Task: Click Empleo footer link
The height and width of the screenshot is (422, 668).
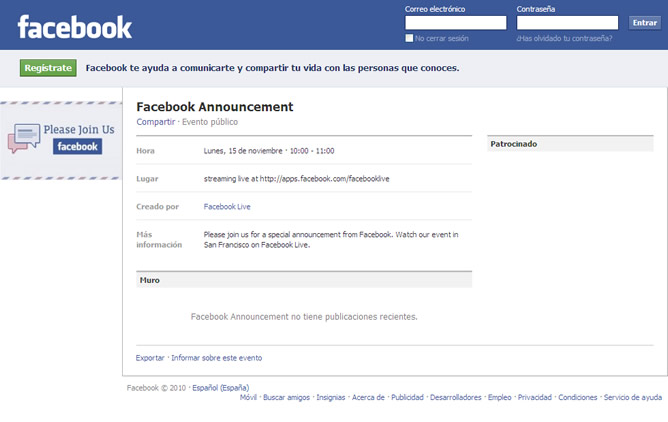Action: point(499,397)
